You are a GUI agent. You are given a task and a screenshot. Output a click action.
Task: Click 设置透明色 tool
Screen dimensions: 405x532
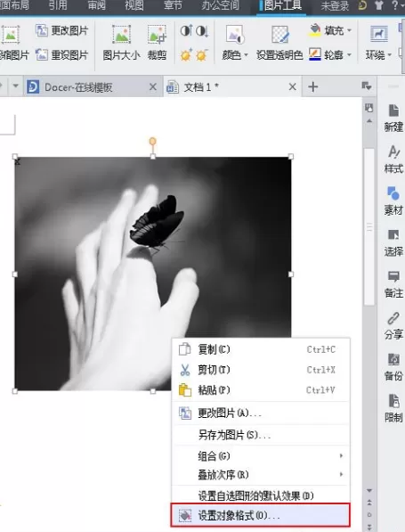coord(279,43)
